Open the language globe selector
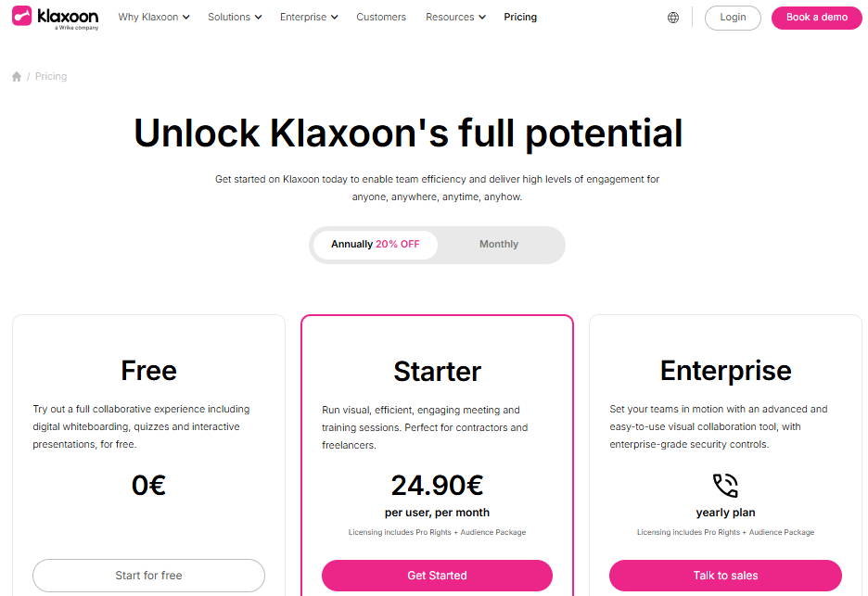Viewport: 868px width, 596px height. 673,18
